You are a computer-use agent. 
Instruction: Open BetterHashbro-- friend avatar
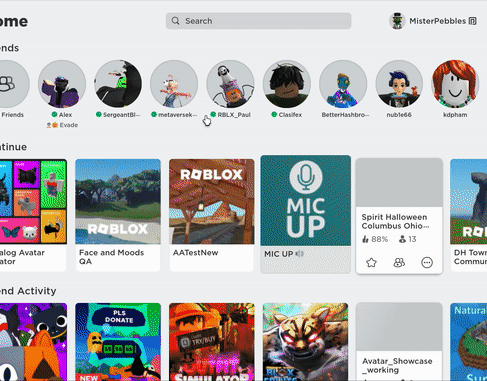coord(343,84)
